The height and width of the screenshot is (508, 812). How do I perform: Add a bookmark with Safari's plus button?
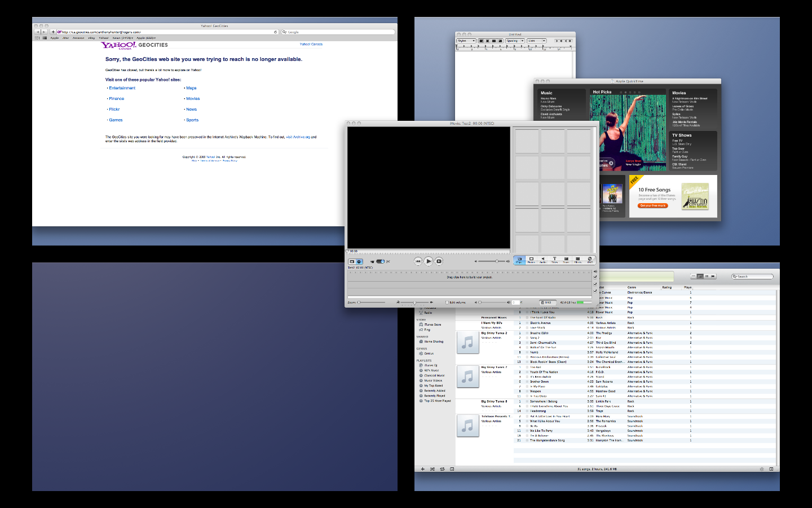(53, 32)
